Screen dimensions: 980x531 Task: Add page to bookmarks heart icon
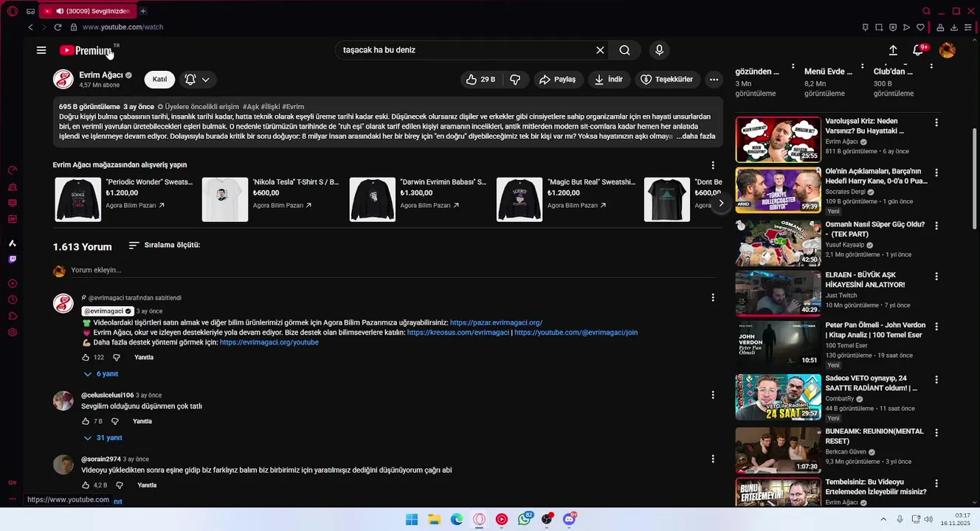(x=920, y=27)
